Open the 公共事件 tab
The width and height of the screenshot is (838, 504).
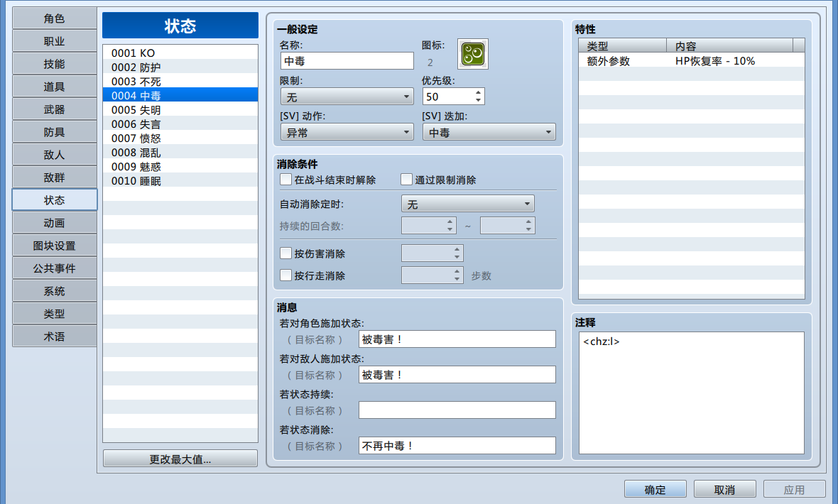click(x=55, y=268)
